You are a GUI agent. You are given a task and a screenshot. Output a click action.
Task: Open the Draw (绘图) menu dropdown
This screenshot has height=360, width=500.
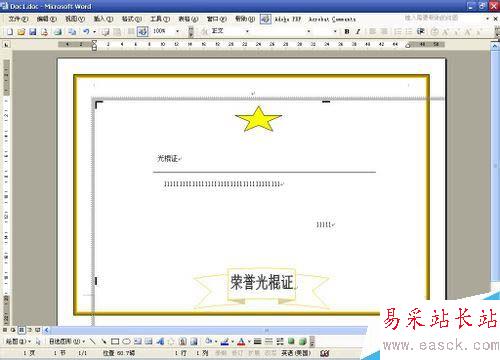coord(18,341)
